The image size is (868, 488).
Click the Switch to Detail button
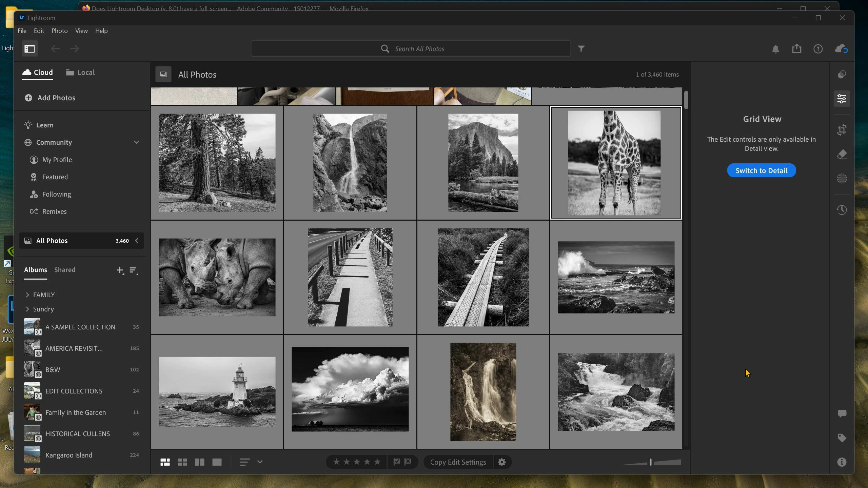761,170
